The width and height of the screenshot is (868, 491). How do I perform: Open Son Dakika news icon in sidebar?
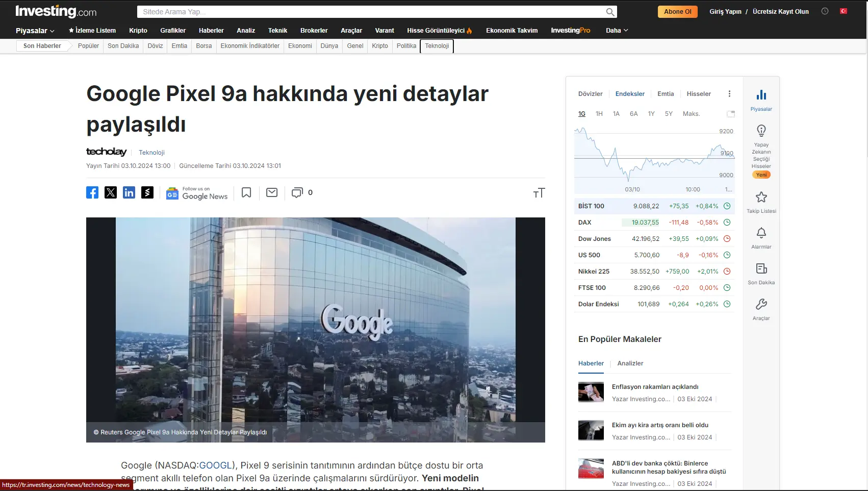pos(761,268)
